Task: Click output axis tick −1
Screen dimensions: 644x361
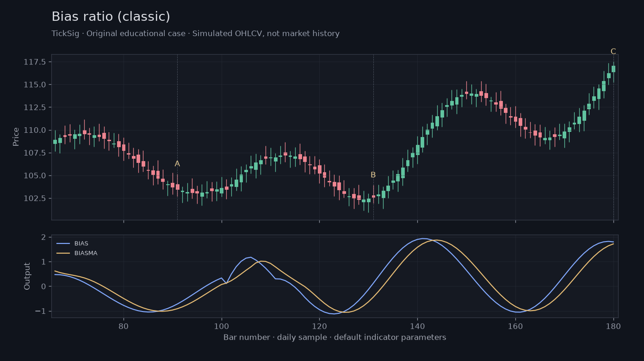Action: coord(40,311)
